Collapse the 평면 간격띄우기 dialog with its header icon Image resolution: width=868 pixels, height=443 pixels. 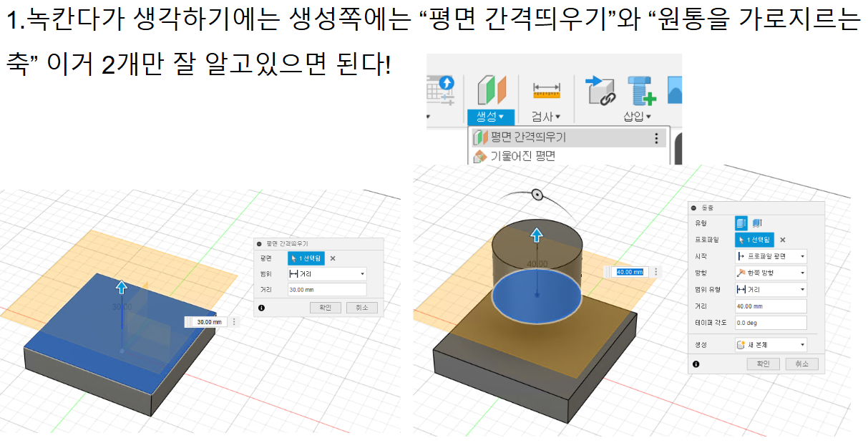pos(259,244)
